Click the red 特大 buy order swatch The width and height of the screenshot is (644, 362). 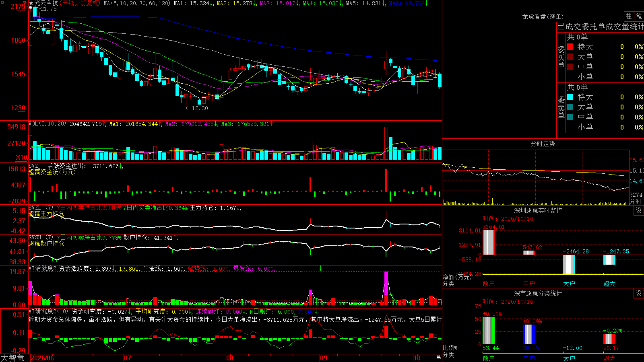(570, 47)
